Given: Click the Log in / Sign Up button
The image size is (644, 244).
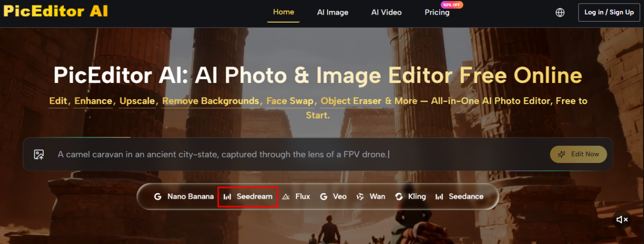Looking at the screenshot, I should 609,13.
